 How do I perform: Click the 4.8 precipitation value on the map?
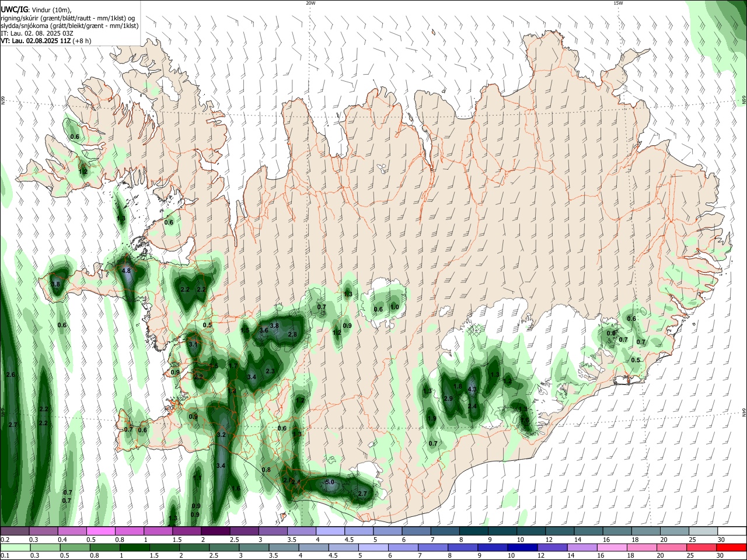pos(126,271)
